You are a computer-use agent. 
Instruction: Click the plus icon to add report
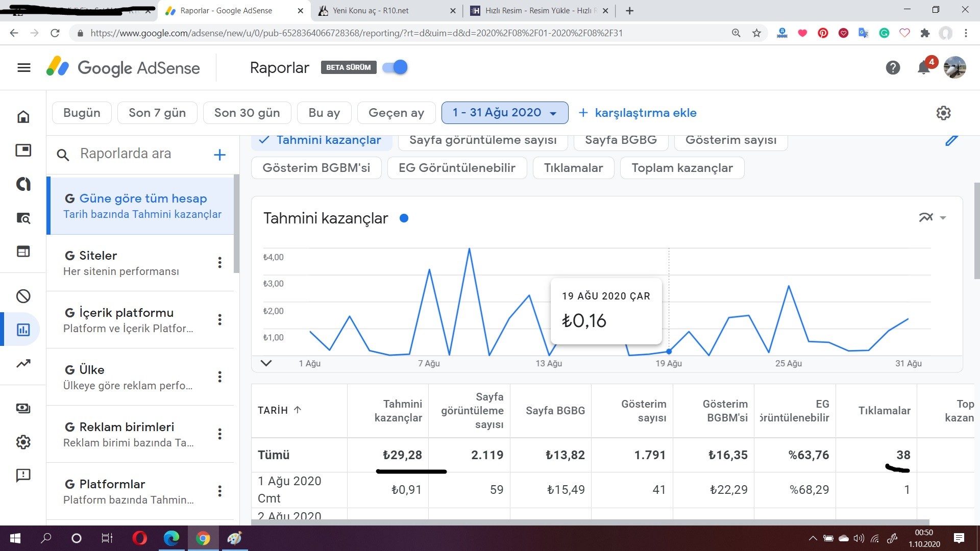[x=219, y=155]
